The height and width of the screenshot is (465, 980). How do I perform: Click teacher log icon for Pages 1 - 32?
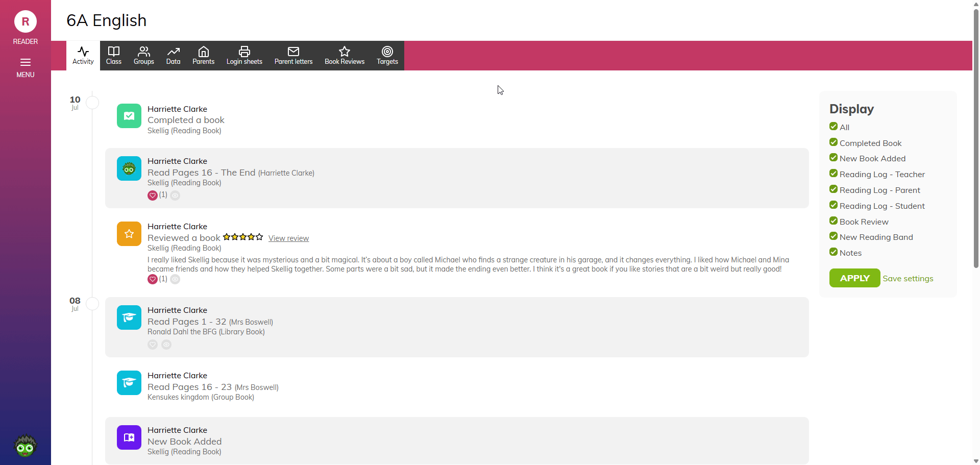click(x=129, y=317)
